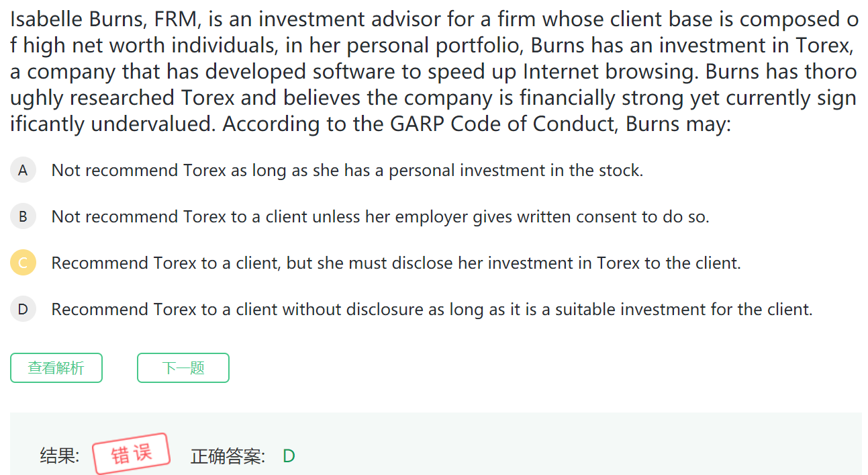Open the 查看解析 explanation button
The height and width of the screenshot is (475, 868).
coord(56,368)
